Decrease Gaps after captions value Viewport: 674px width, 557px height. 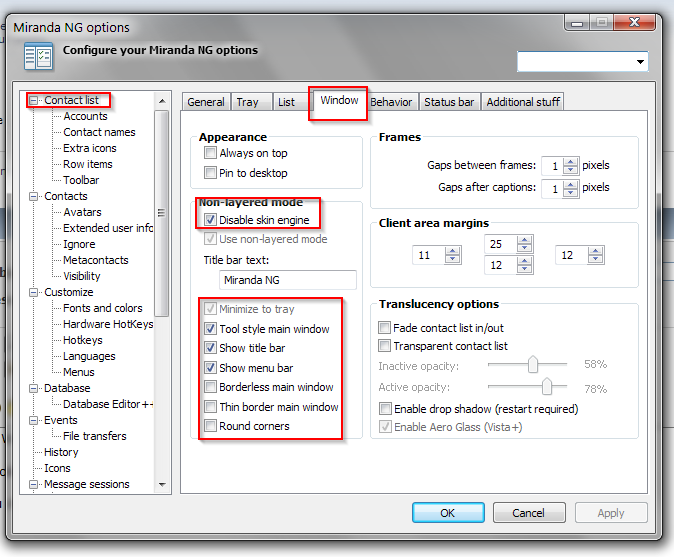(570, 193)
